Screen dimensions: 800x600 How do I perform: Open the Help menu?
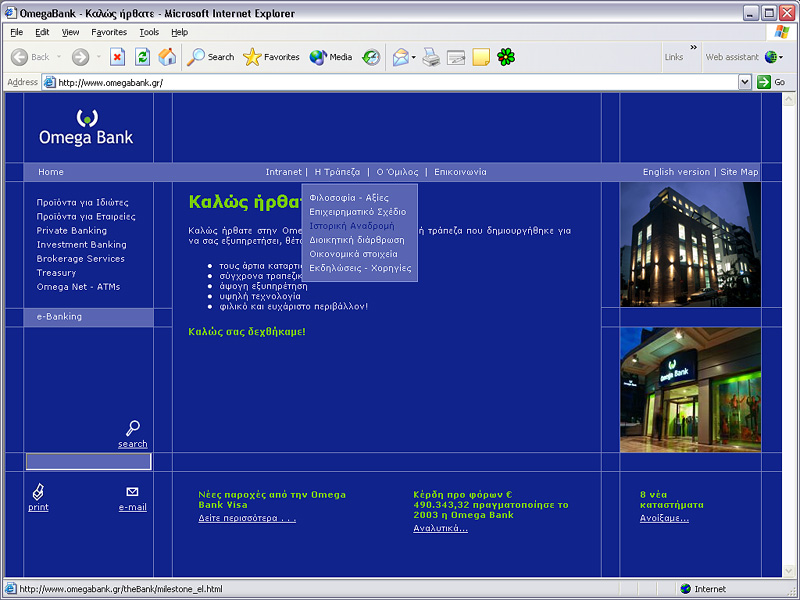click(x=180, y=32)
